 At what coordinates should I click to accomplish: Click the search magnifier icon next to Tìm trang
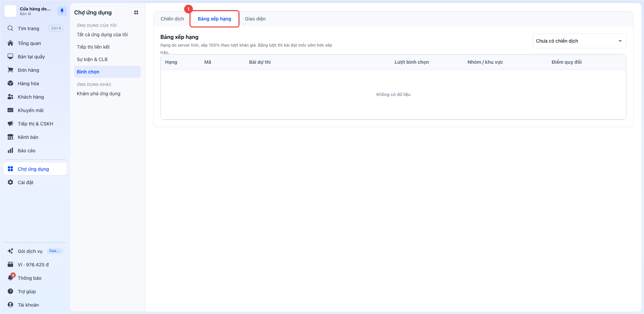(x=10, y=28)
